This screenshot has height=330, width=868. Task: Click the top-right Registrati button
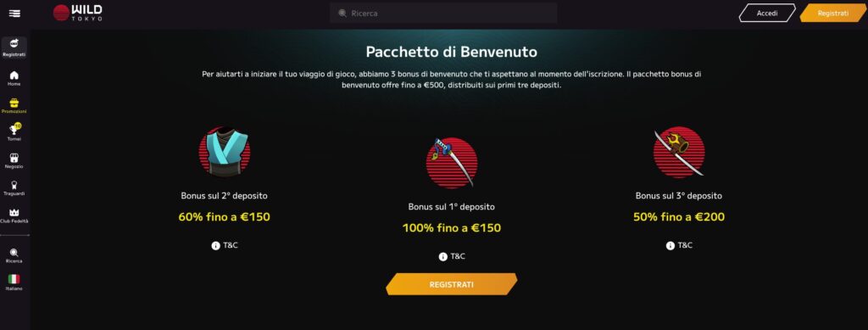(x=833, y=13)
